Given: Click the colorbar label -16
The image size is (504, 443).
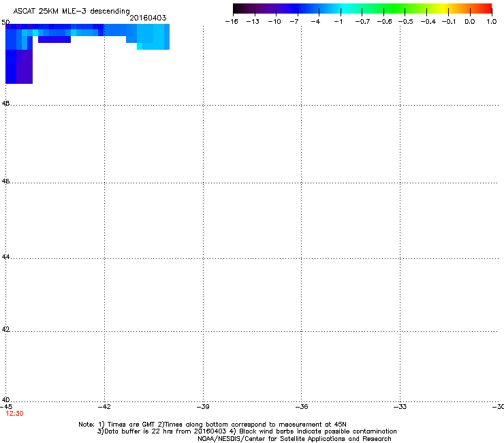Looking at the screenshot, I should tap(232, 22).
